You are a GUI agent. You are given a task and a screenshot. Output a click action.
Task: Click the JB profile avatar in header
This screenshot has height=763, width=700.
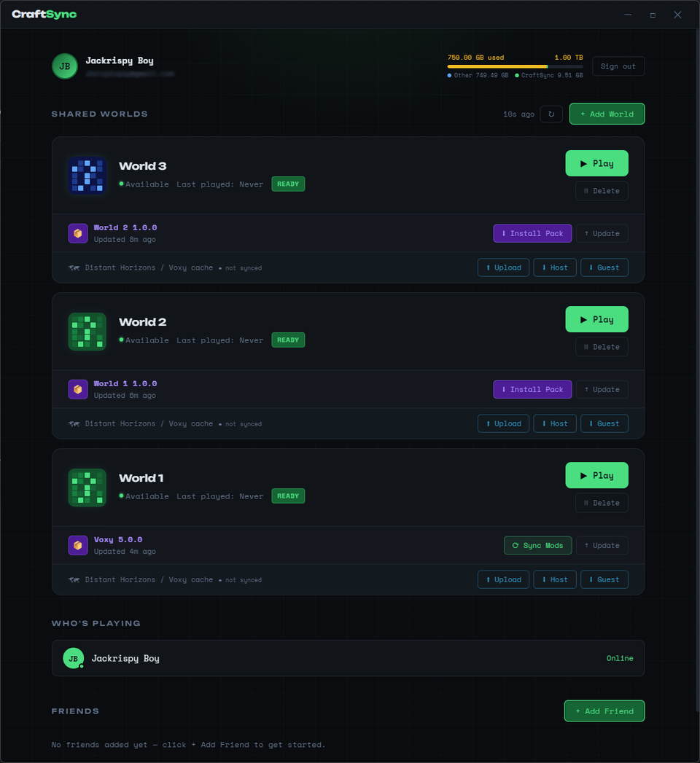coord(65,66)
